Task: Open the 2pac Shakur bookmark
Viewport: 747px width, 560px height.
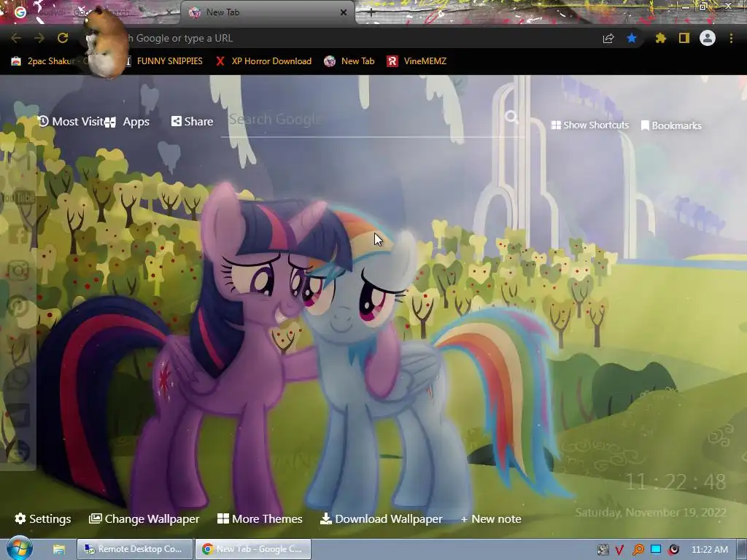Action: pos(50,61)
